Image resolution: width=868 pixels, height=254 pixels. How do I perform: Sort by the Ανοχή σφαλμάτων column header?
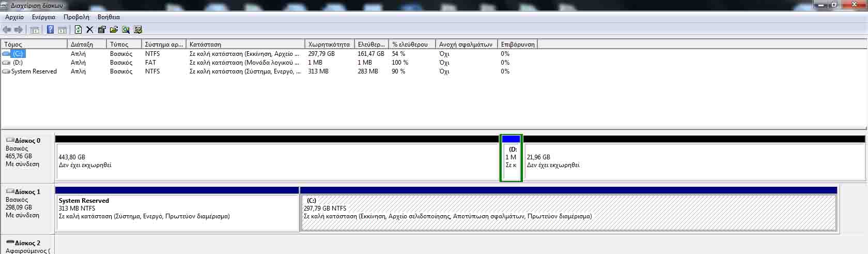coord(467,44)
